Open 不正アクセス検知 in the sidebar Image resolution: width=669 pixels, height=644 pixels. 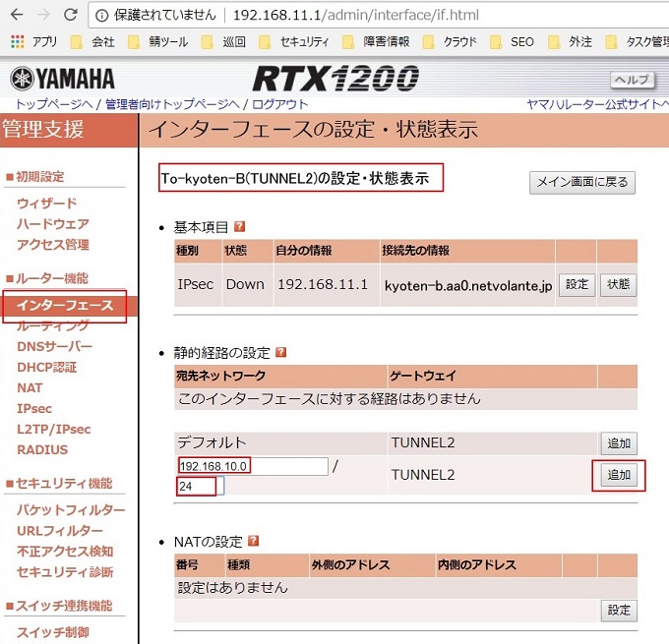click(x=65, y=552)
